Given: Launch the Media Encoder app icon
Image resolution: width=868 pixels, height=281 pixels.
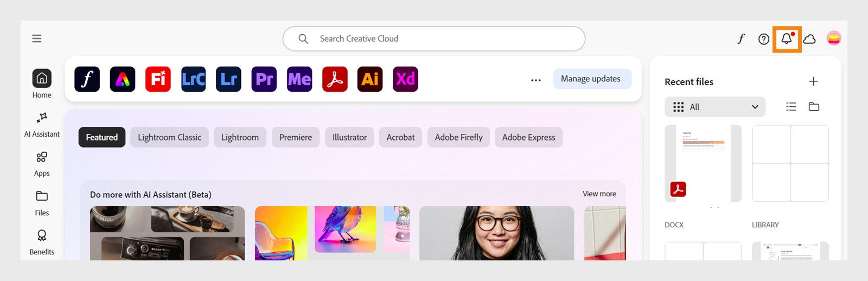Looking at the screenshot, I should click(299, 79).
